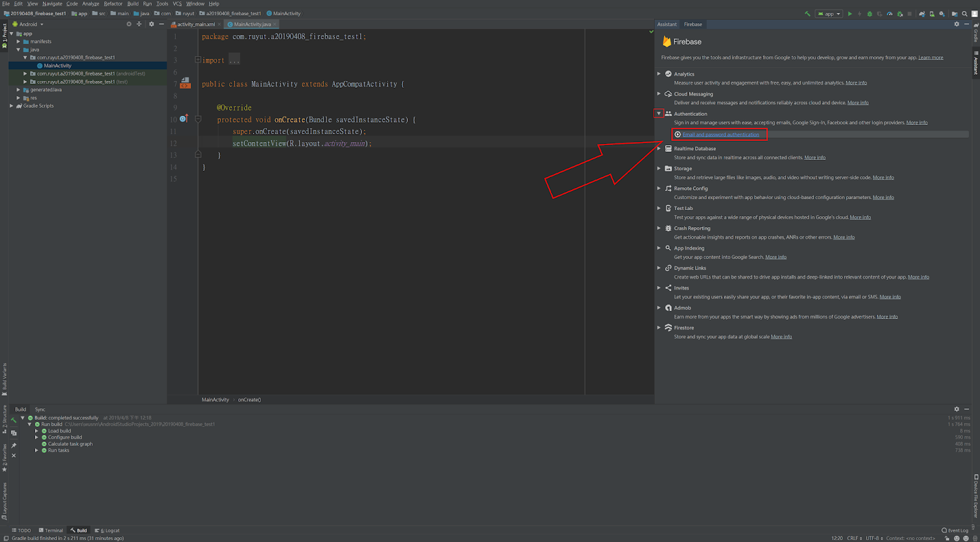The image size is (980, 542).
Task: Open the Android profiler gauge icon
Action: (890, 13)
